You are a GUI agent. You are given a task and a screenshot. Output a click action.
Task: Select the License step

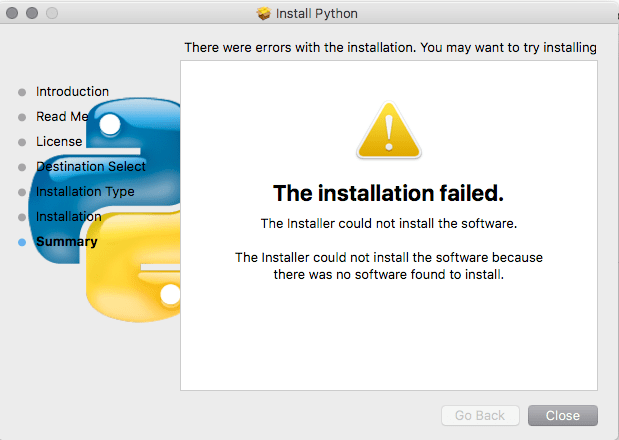point(59,141)
